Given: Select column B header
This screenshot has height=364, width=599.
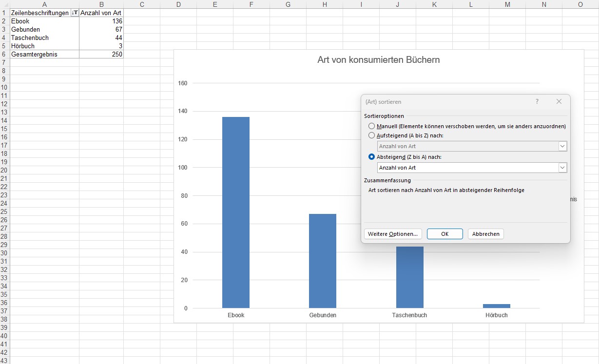Looking at the screenshot, I should click(x=101, y=4).
